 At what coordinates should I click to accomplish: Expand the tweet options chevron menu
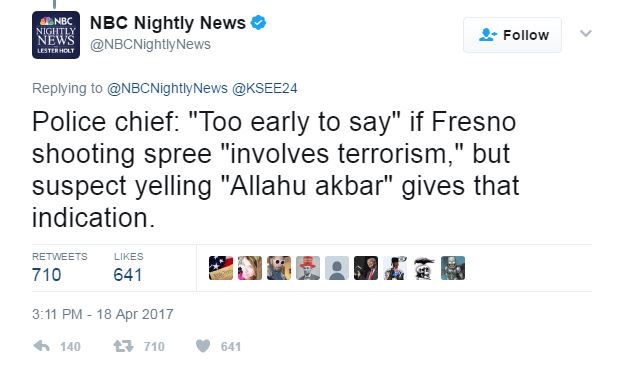pos(586,34)
